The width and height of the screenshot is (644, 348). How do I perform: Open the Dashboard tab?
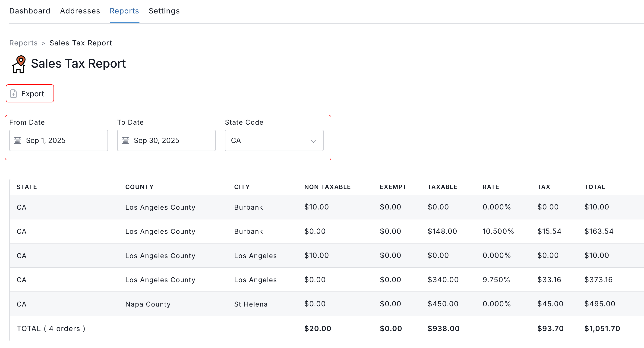point(30,11)
